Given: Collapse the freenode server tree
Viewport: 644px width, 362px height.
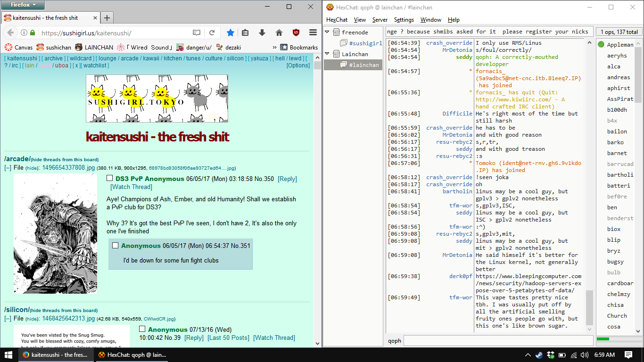Looking at the screenshot, I should (327, 33).
